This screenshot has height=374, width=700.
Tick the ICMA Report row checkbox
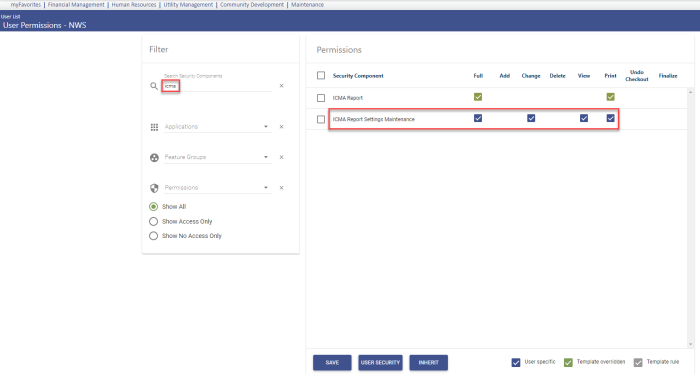pos(321,98)
